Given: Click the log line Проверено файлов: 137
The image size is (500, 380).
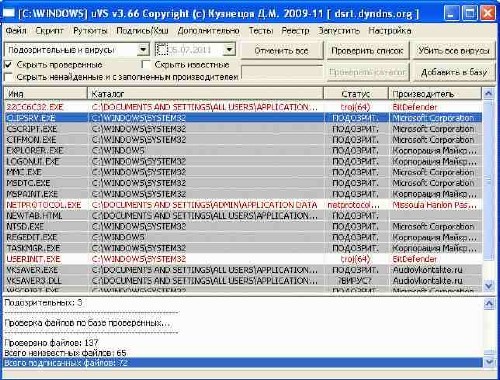Looking at the screenshot, I should pyautogui.click(x=51, y=342).
